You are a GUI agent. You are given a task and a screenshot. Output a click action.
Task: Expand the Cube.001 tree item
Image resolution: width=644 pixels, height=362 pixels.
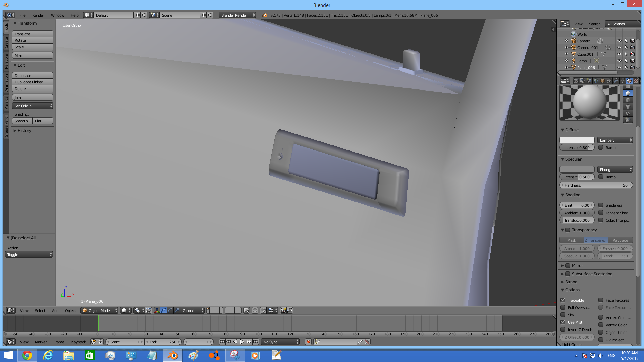coord(567,54)
